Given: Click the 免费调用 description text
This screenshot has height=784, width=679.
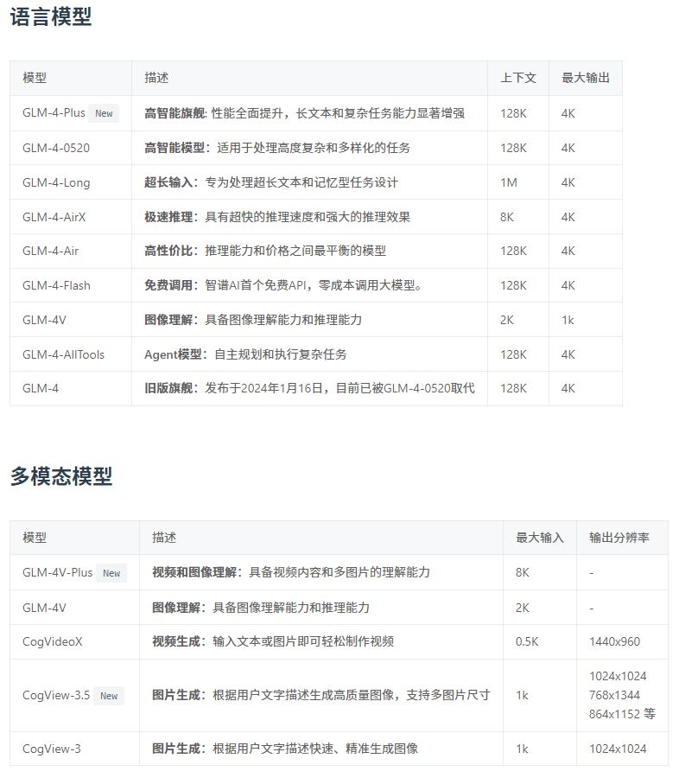Looking at the screenshot, I should tap(283, 285).
